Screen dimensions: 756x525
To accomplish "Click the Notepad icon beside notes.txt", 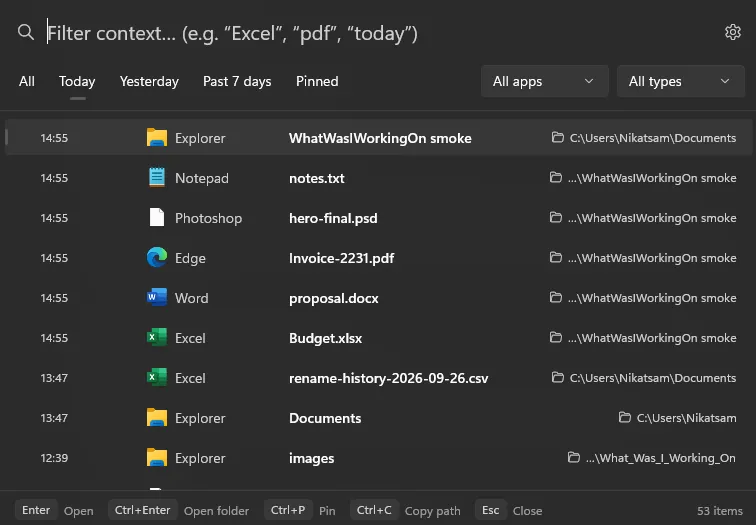I will coord(157,178).
